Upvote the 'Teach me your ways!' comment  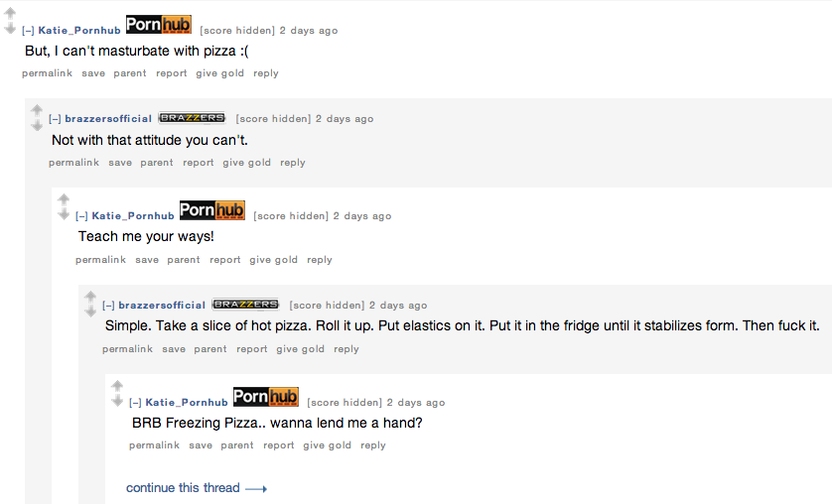coord(64,199)
